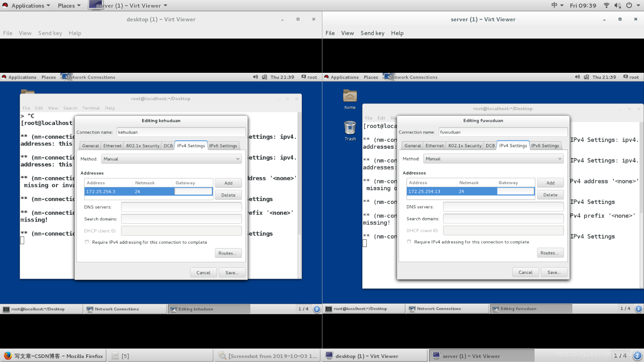This screenshot has height=362, width=644.
Task: Click Save in Editing fuwuduan dialog
Action: pos(554,272)
